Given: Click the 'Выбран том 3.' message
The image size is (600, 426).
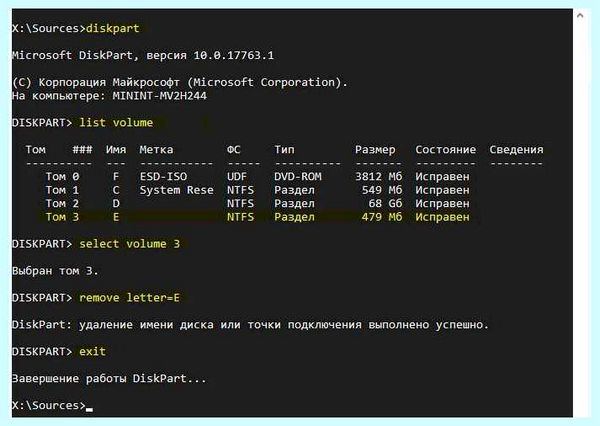Looking at the screenshot, I should coord(55,271).
